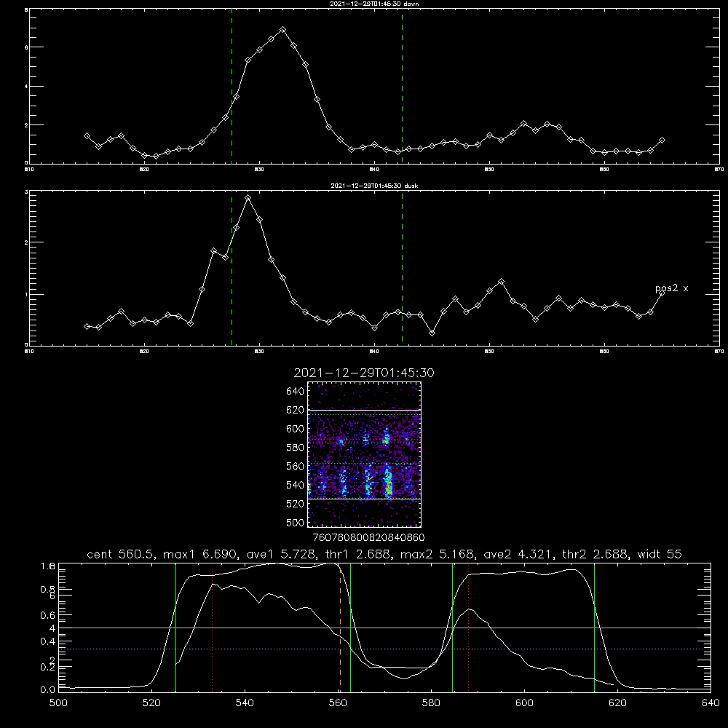Select the first data point on the dusk curve
The height and width of the screenshot is (728, 728).
[x=87, y=326]
